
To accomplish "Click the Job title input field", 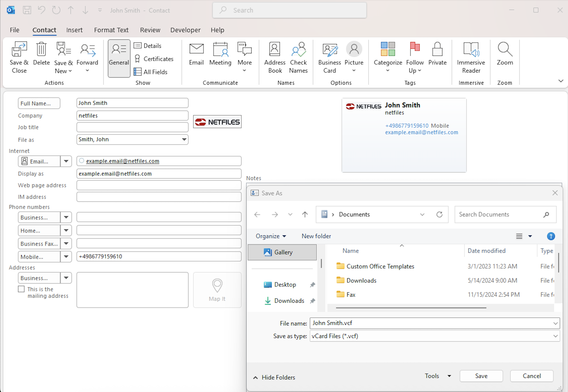I will pyautogui.click(x=132, y=127).
